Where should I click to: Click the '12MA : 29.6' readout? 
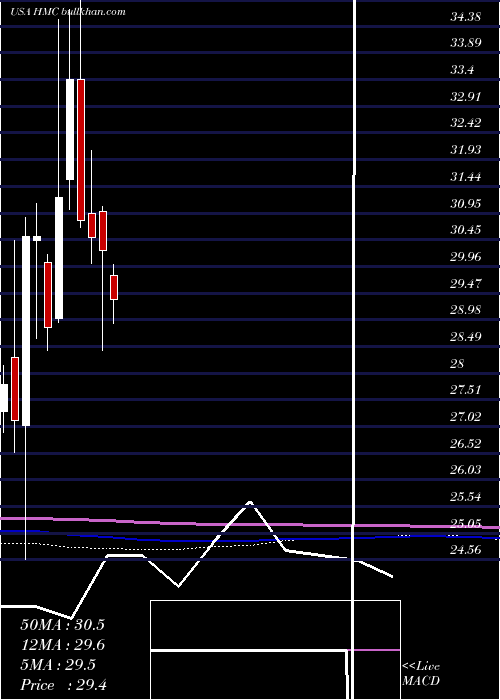click(62, 645)
